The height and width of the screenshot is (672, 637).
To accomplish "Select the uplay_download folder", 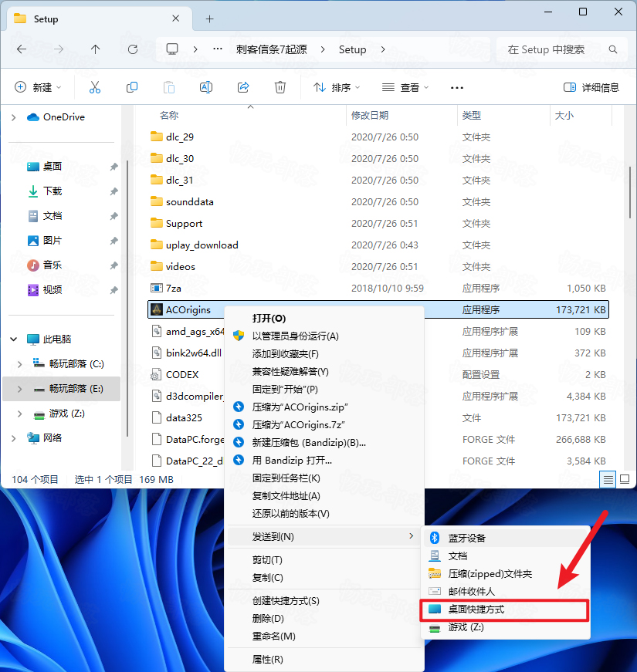I will [378, 245].
